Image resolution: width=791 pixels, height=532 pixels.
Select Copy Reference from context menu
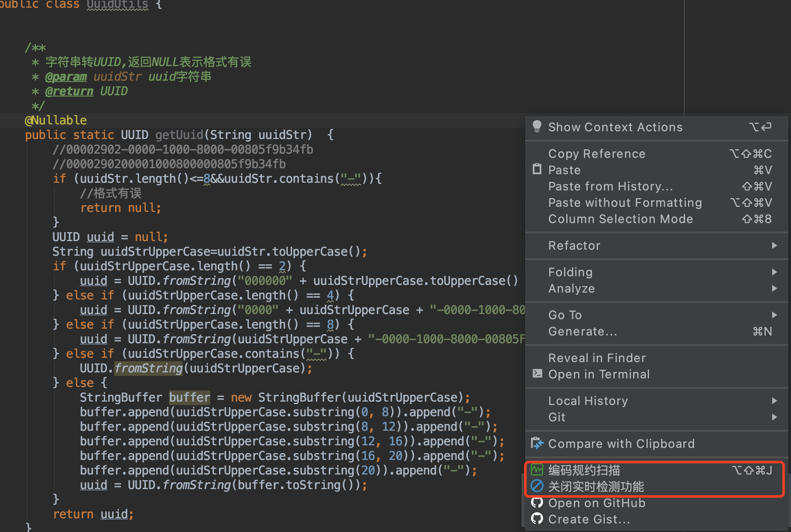[596, 154]
